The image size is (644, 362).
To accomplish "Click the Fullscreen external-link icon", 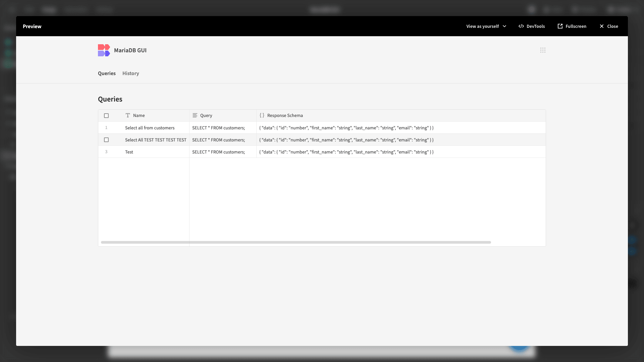I will [x=560, y=26].
